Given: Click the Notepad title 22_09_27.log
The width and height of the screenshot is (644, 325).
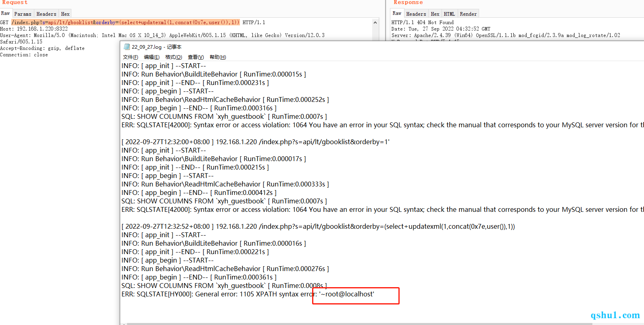Looking at the screenshot, I should tap(156, 47).
